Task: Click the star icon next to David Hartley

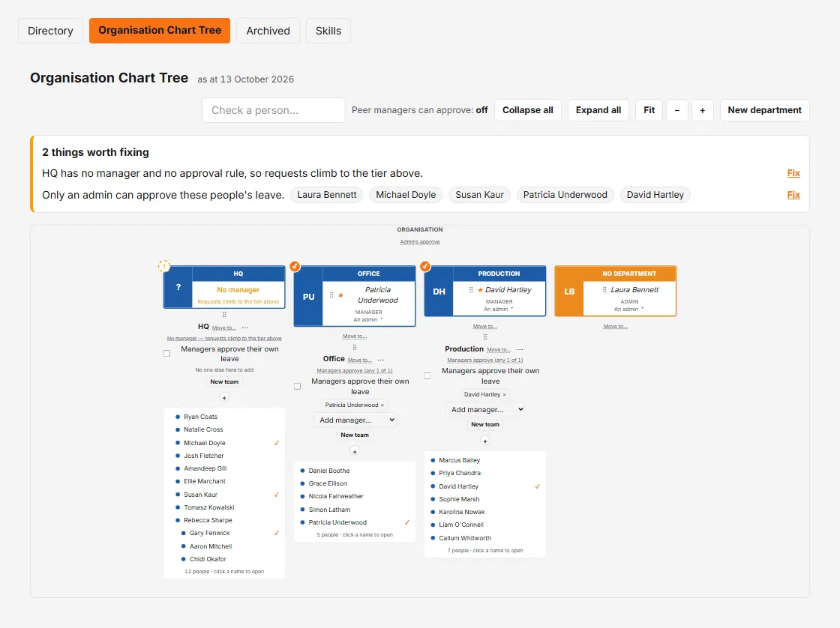Action: pyautogui.click(x=481, y=289)
